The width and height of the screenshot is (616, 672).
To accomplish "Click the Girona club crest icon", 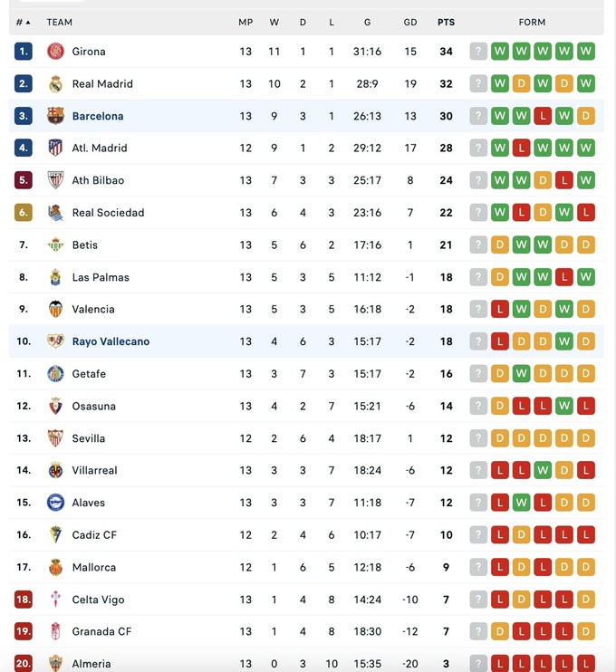I will (x=55, y=52).
